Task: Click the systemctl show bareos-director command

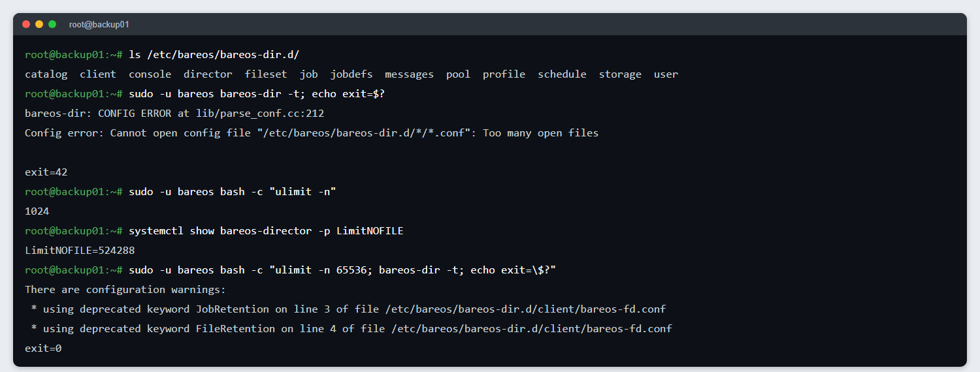Action: click(266, 231)
